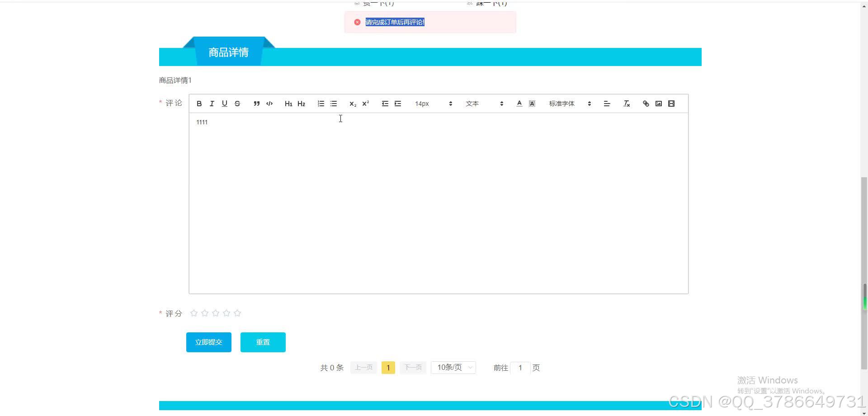
Task: Rate three stars
Action: click(x=216, y=313)
